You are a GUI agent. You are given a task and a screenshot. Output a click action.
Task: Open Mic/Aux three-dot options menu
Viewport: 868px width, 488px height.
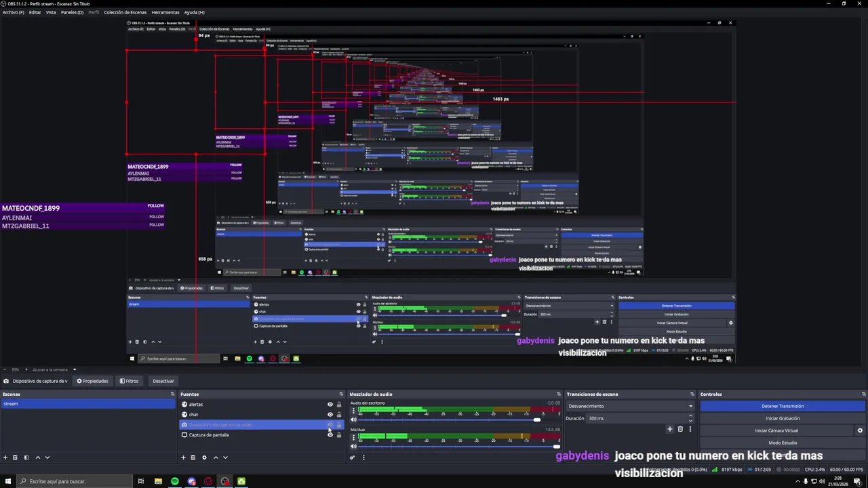click(353, 438)
